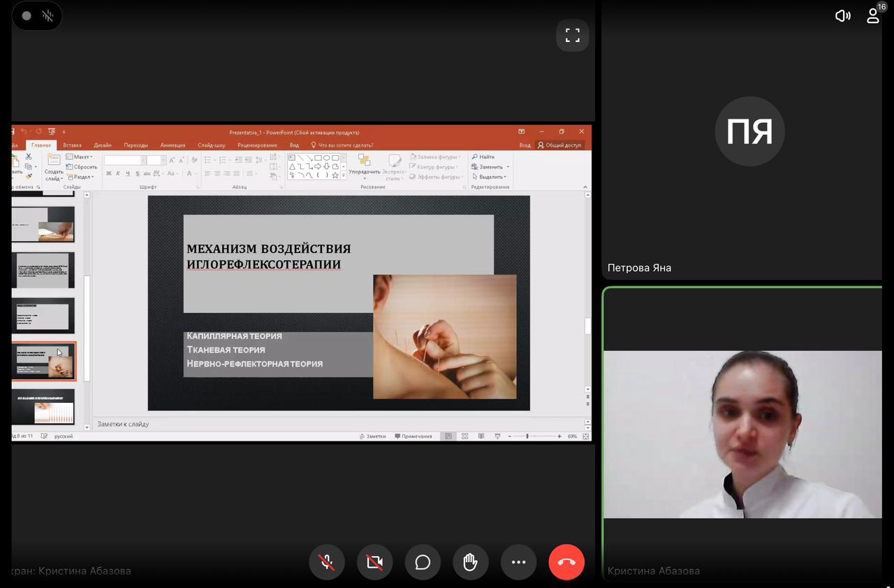Open the participants list icon
The width and height of the screenshot is (894, 588).
872,15
